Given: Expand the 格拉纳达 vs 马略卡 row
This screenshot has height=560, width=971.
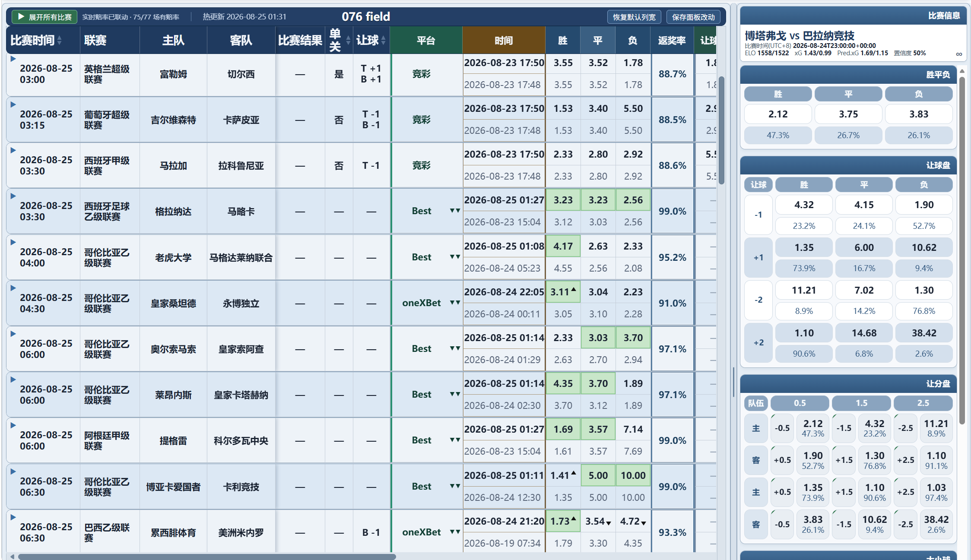Looking at the screenshot, I should (13, 196).
